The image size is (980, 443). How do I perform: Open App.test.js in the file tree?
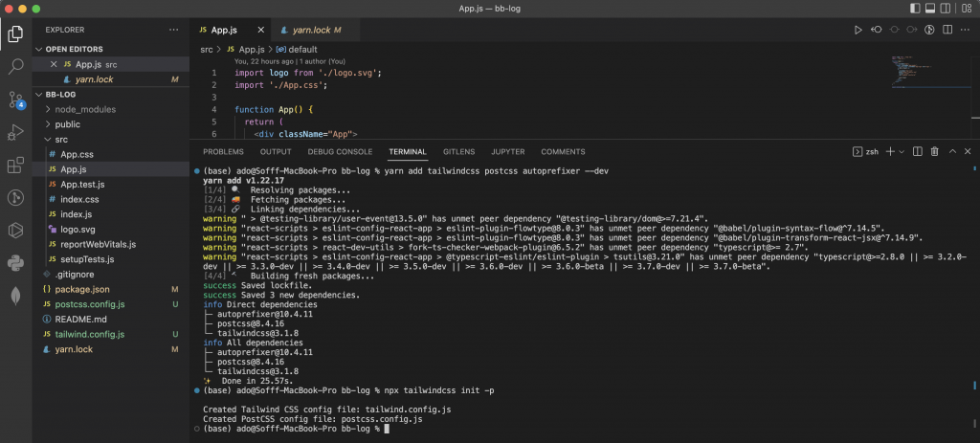coord(111,185)
